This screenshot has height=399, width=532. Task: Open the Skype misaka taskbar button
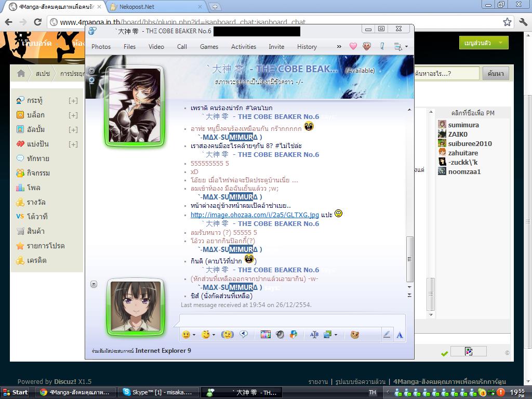pos(158,392)
